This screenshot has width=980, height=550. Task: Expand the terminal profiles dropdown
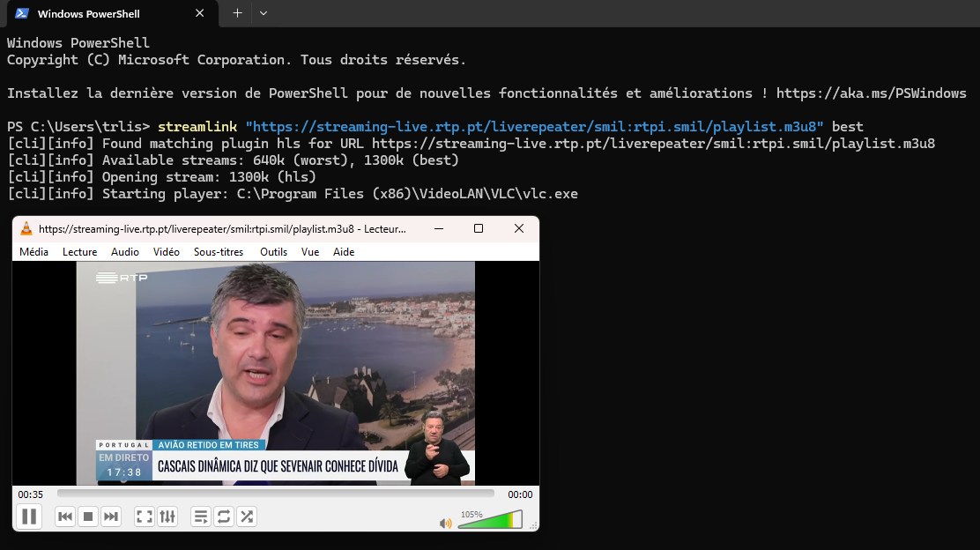[264, 13]
